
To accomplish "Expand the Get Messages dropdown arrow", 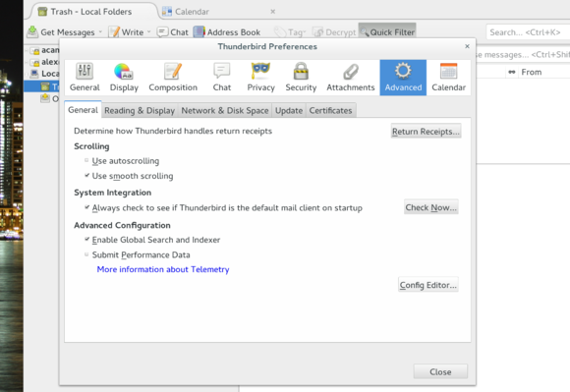I will click(100, 32).
